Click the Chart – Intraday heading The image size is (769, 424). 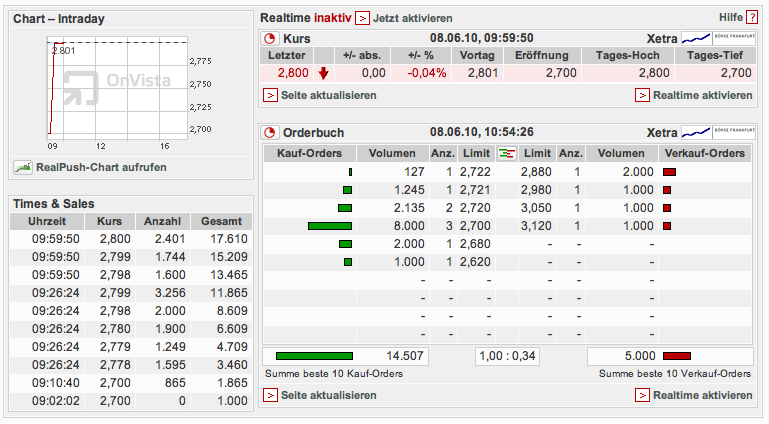coord(59,19)
